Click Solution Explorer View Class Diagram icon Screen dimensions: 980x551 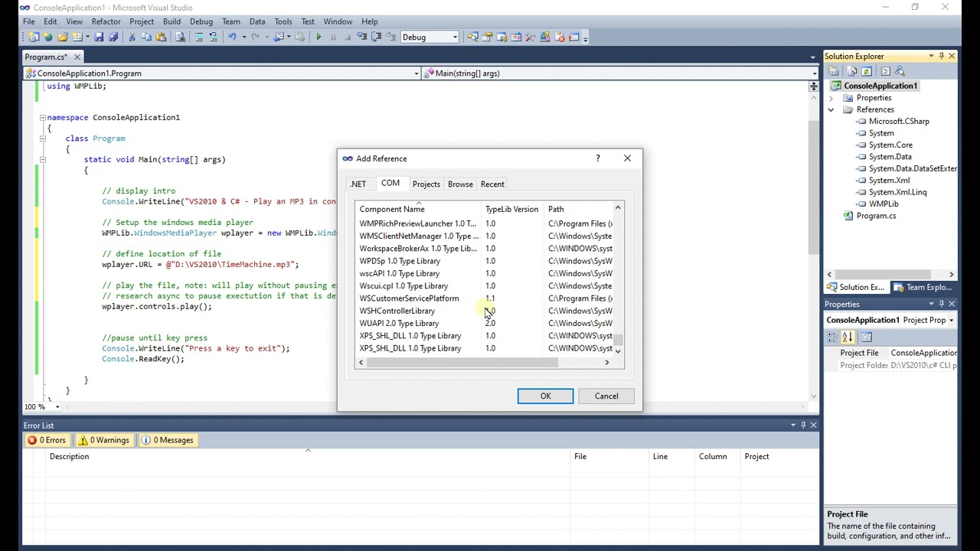tap(900, 71)
